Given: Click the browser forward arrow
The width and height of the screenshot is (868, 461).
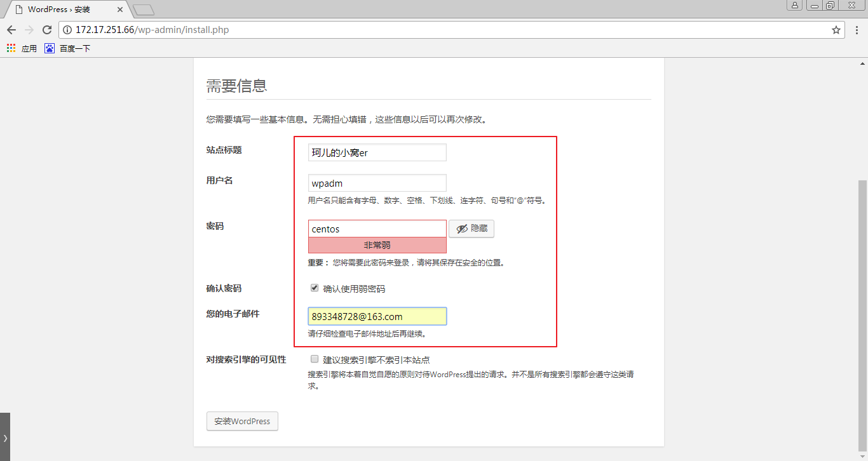Looking at the screenshot, I should 29,30.
